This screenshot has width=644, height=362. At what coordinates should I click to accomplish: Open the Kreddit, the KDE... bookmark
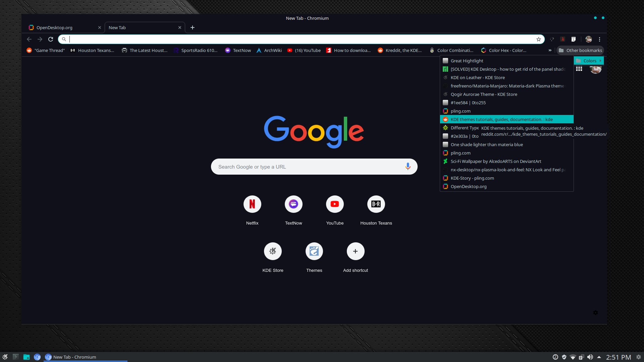(400, 50)
